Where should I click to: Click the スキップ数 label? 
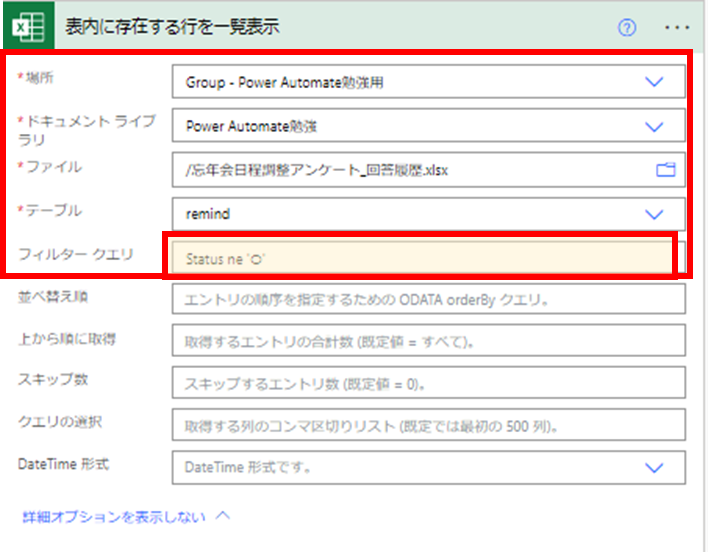coord(52,380)
